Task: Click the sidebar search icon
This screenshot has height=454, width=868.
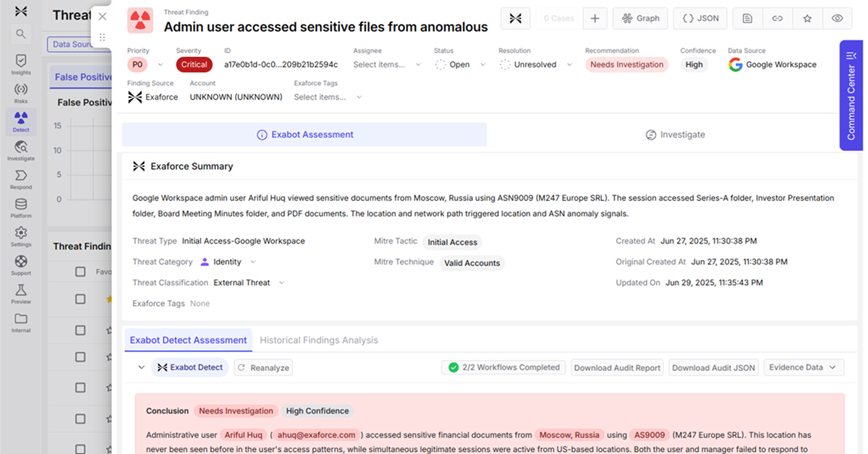Action: pyautogui.click(x=21, y=33)
